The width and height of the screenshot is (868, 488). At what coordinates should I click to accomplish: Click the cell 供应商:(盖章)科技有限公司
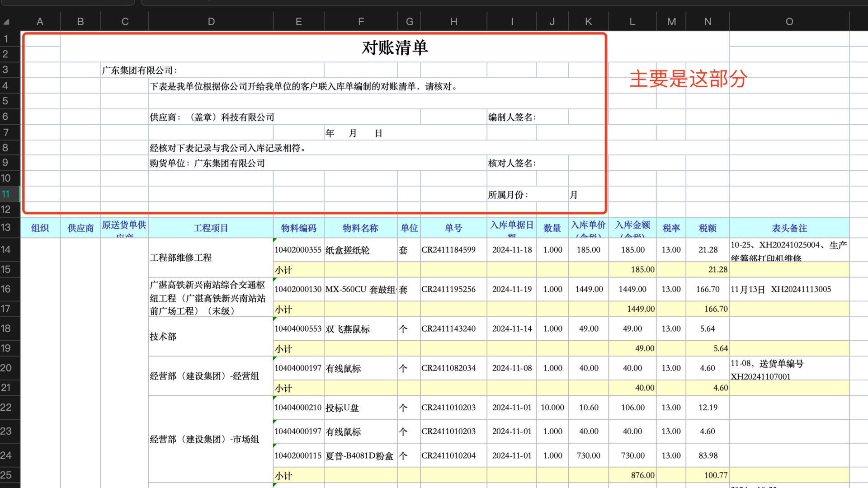pos(284,117)
